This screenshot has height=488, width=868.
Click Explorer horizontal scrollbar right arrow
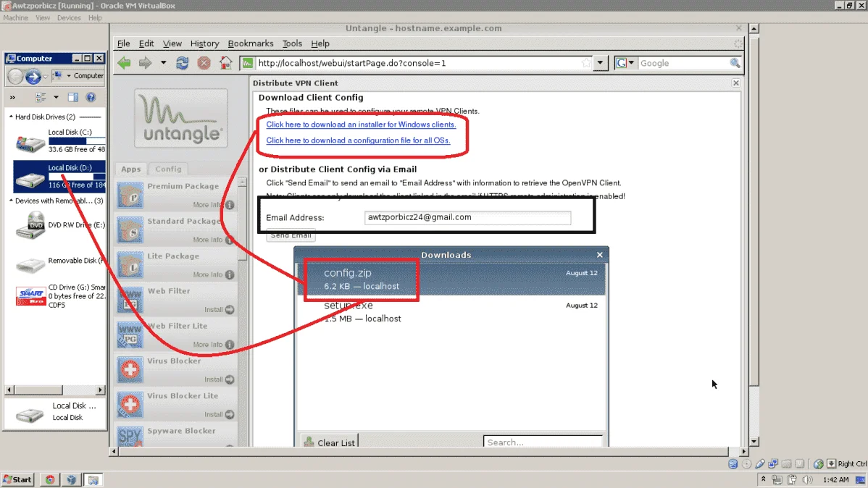100,390
